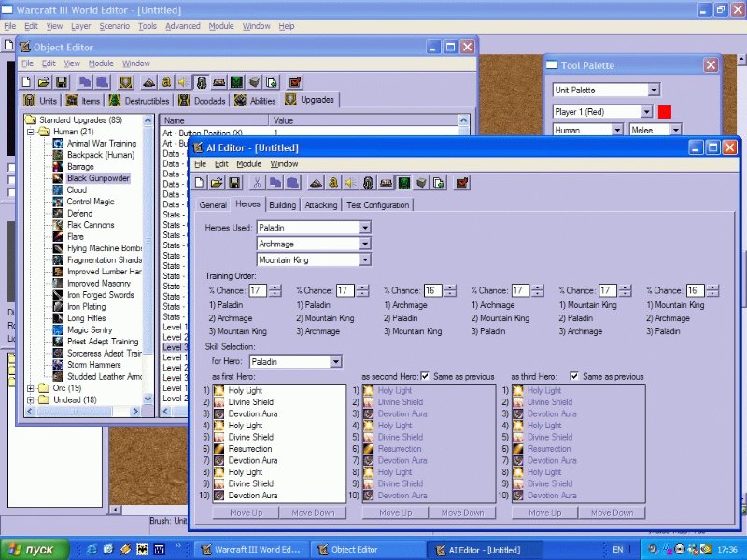Image resolution: width=747 pixels, height=560 pixels.
Task: Click the New icon in Object Editor toolbar
Action: coord(27,82)
